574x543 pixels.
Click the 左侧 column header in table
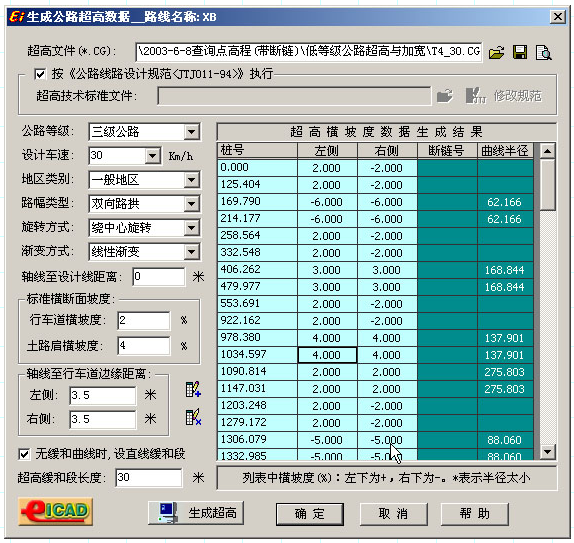(x=327, y=150)
